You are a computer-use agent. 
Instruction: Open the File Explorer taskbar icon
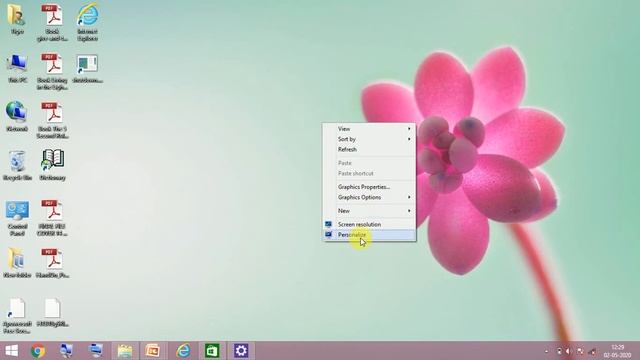[x=124, y=351]
